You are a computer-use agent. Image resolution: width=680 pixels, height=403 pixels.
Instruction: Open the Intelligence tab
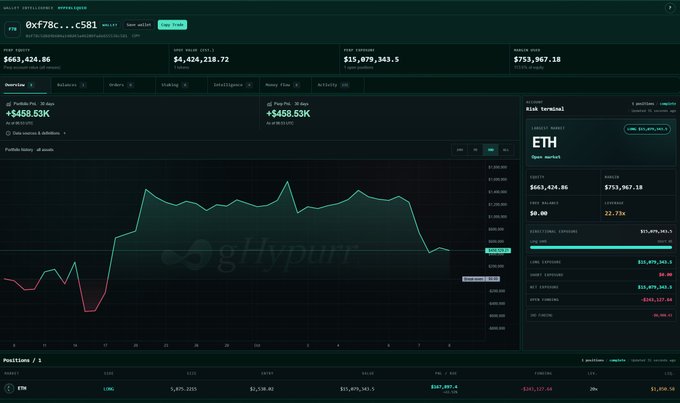click(232, 85)
